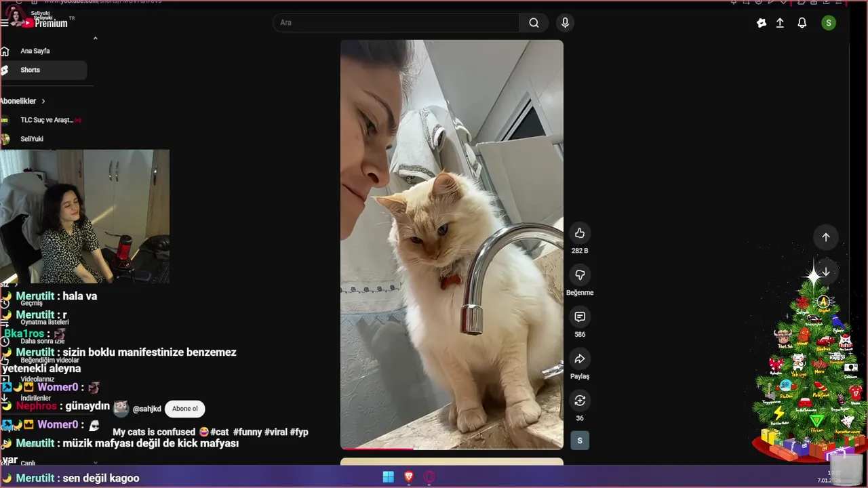Click the #funny hashtag

coord(248,432)
